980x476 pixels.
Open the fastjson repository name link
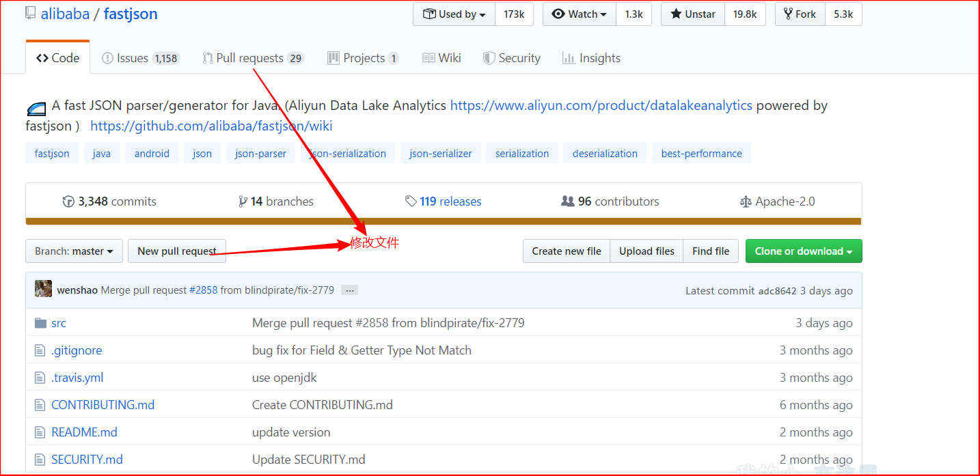coord(131,14)
